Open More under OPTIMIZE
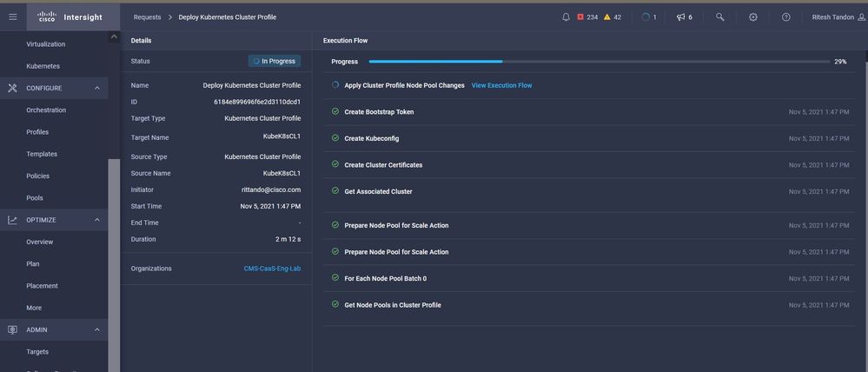This screenshot has width=868, height=372. (34, 308)
